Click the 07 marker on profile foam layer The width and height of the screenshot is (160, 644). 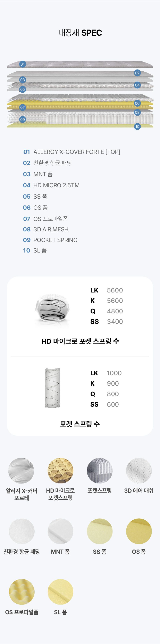click(x=23, y=107)
